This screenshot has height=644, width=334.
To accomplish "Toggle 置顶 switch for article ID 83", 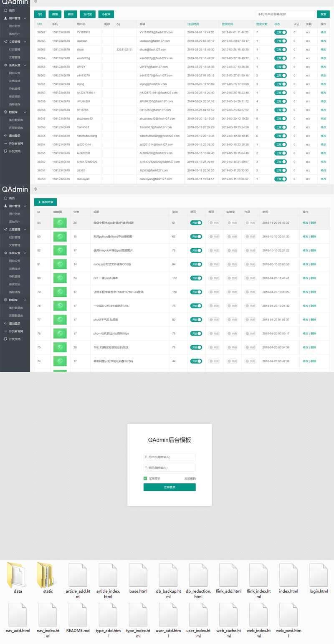I will coord(214,237).
